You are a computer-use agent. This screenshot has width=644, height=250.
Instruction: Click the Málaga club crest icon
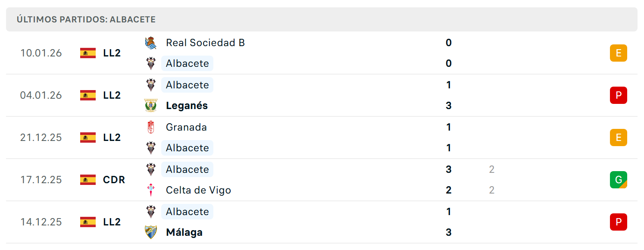(151, 232)
